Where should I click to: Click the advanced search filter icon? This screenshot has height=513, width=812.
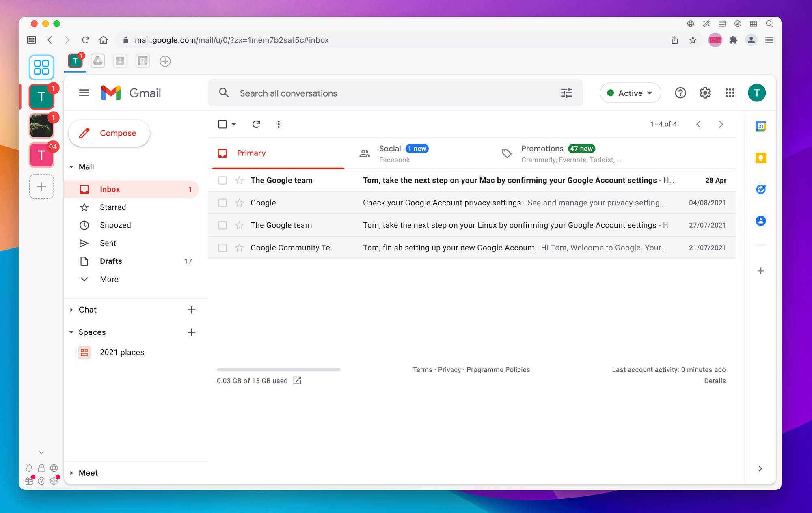566,93
